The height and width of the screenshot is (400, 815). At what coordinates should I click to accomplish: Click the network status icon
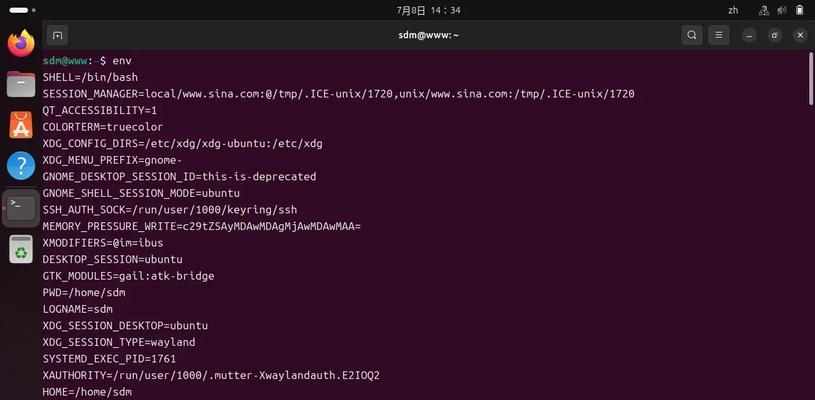tap(764, 10)
